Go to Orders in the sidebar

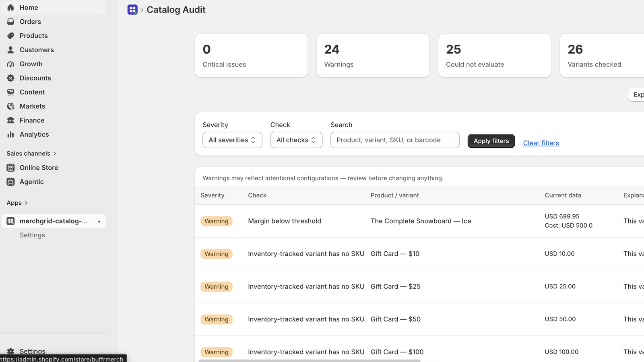(x=54, y=22)
